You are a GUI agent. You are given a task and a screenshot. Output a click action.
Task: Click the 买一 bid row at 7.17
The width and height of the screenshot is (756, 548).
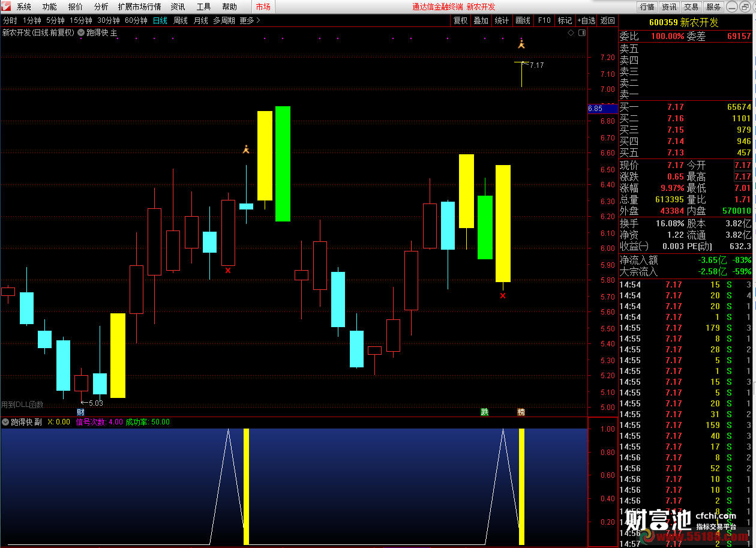(686, 107)
